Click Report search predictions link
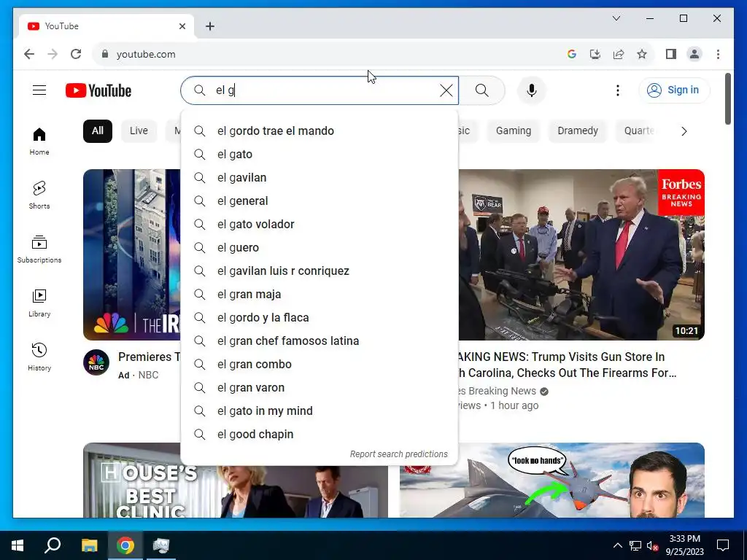Image resolution: width=747 pixels, height=560 pixels. (399, 454)
